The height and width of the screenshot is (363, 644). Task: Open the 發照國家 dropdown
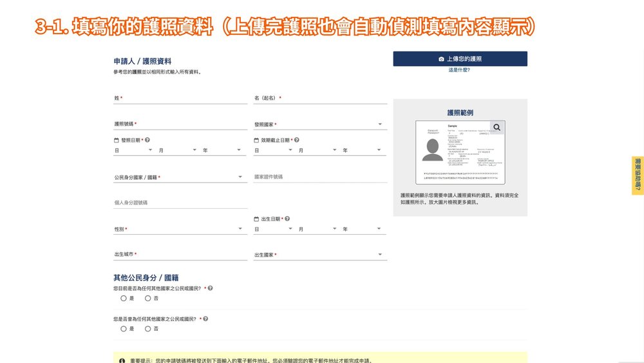tap(320, 124)
